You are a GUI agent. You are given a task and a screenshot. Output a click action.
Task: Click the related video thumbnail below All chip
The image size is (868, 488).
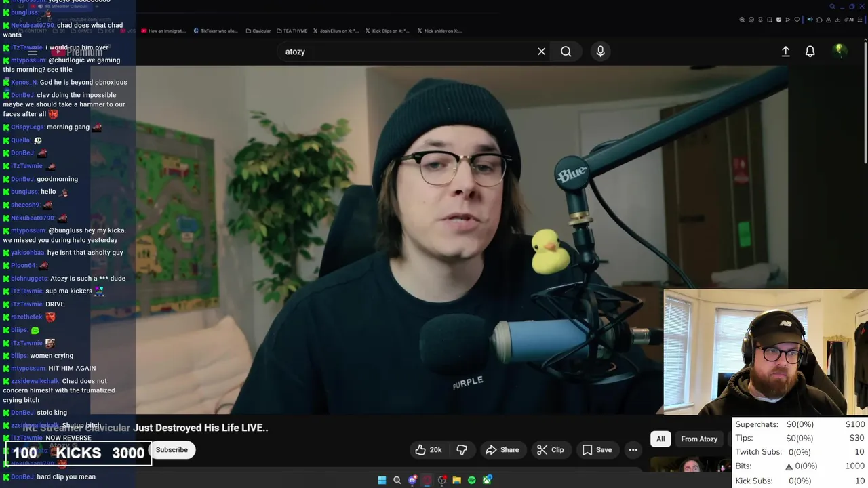tap(690, 464)
